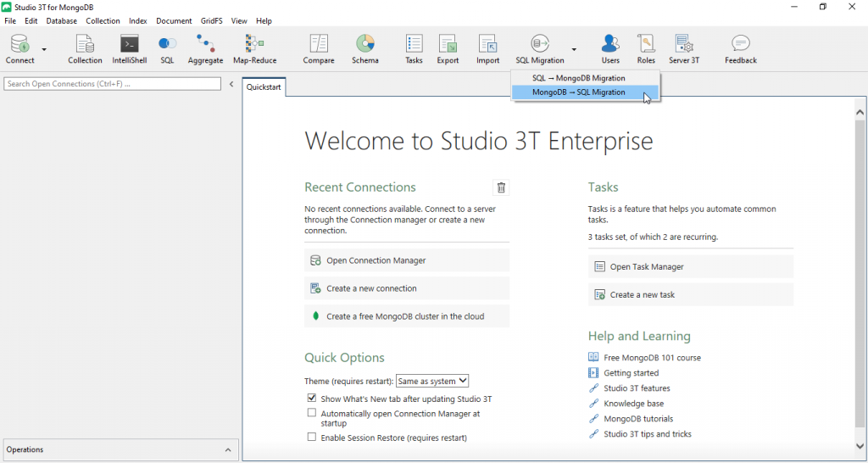Screen dimensions: 868x463
Task: Open the IntelliShell tool
Action: coord(129,49)
